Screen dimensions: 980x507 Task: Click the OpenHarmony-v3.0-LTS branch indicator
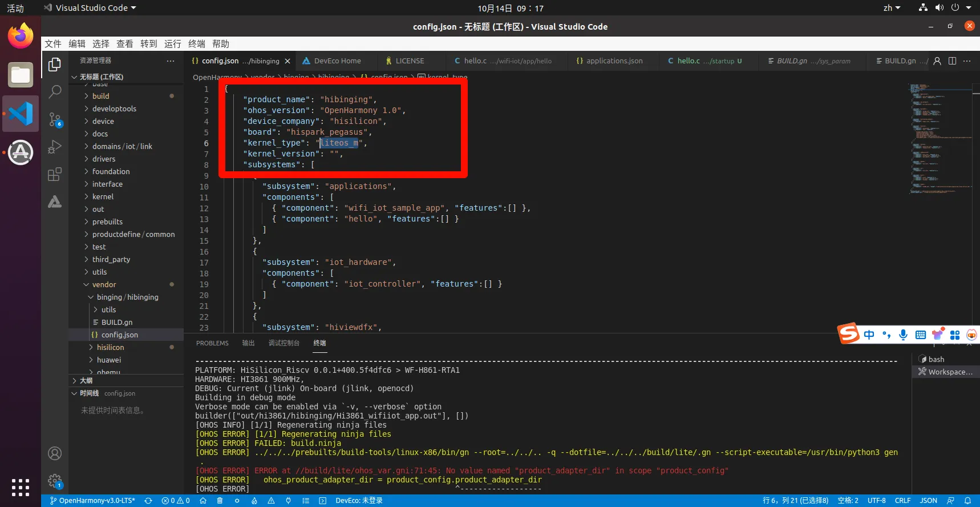tap(93, 501)
